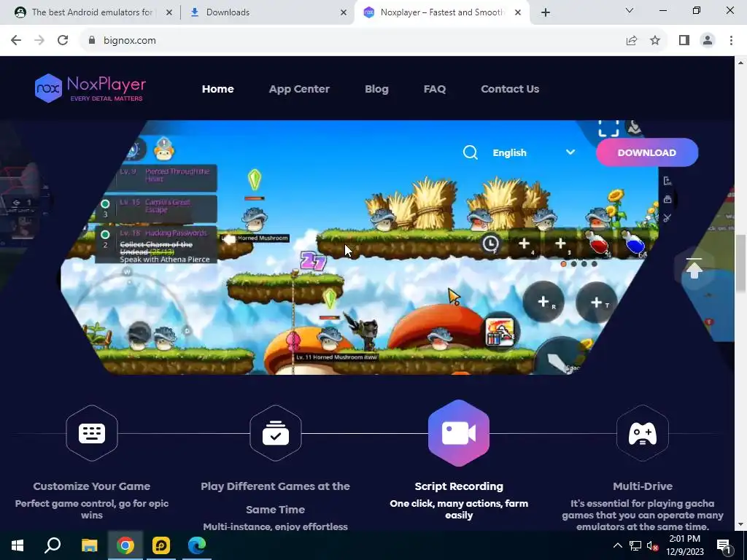Go to the Home nav item
This screenshot has width=747, height=560.
[x=217, y=88]
